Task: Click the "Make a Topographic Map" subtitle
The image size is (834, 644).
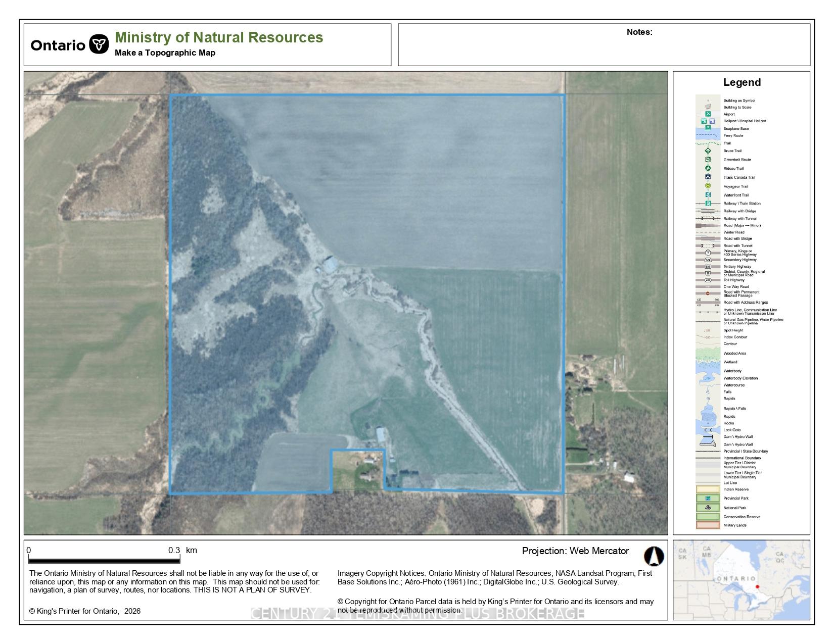Action: [165, 53]
